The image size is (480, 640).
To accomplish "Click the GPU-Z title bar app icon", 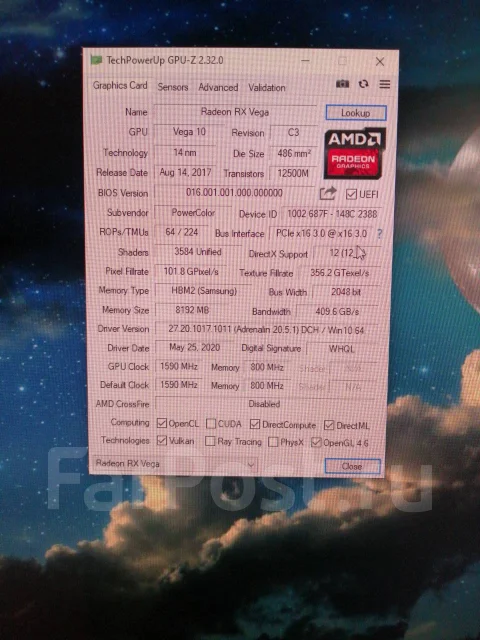I will click(x=96, y=60).
